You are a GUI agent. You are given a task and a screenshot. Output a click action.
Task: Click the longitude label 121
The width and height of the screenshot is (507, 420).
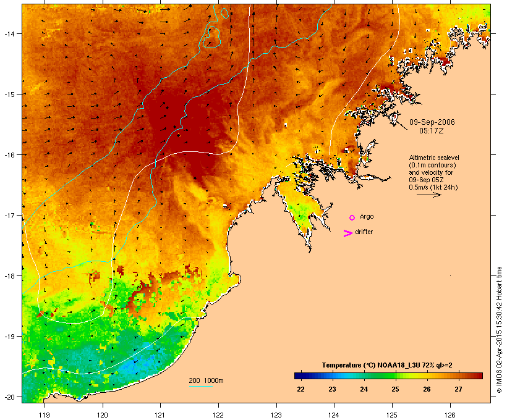(160, 415)
